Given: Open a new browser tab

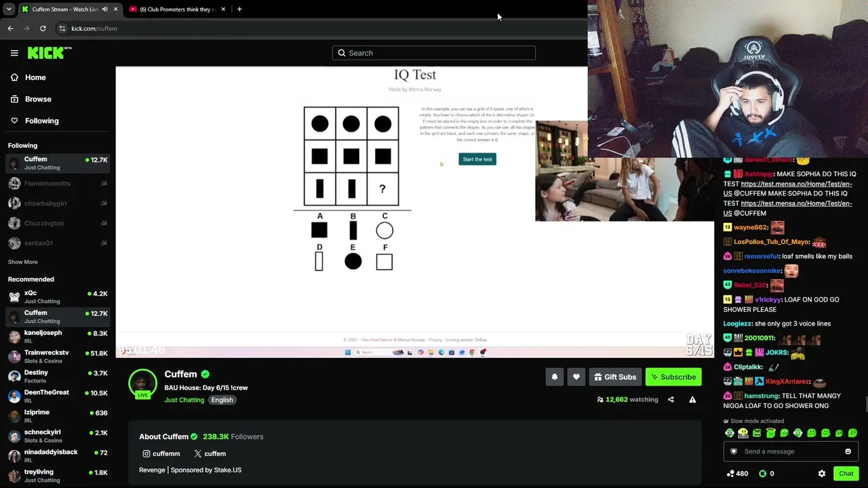Looking at the screenshot, I should click(x=239, y=9).
